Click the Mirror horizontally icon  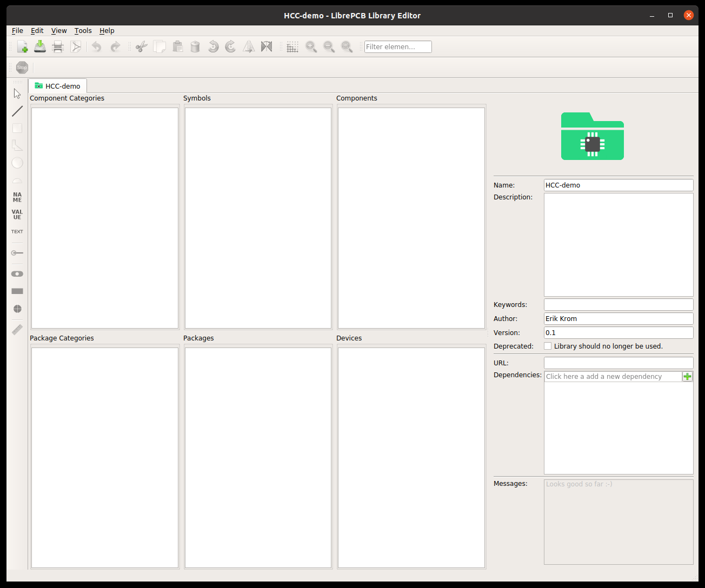(x=249, y=47)
